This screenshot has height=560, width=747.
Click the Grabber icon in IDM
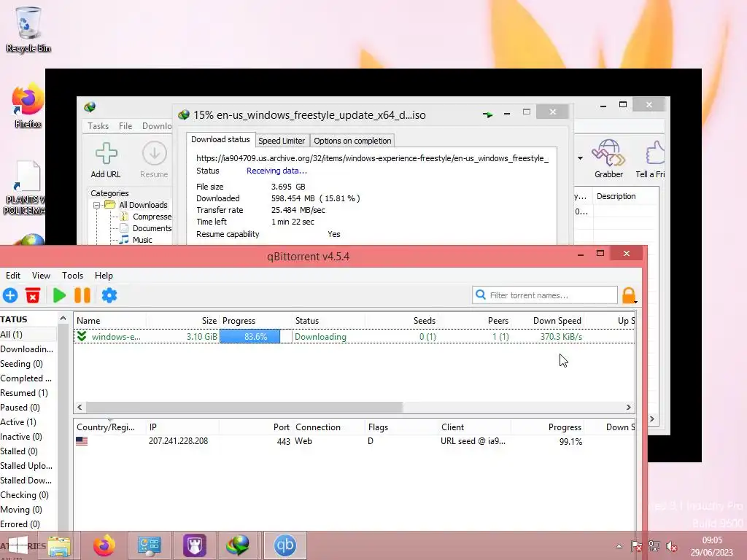tap(608, 152)
